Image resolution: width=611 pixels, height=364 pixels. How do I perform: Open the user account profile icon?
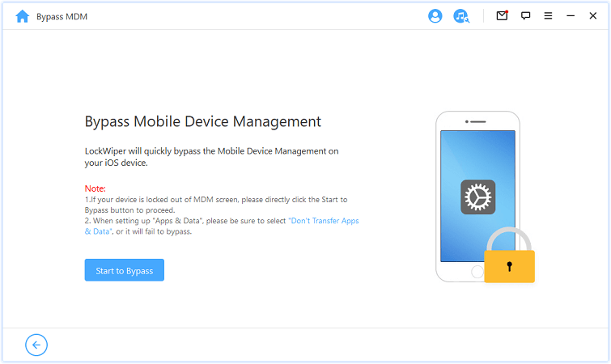tap(435, 16)
